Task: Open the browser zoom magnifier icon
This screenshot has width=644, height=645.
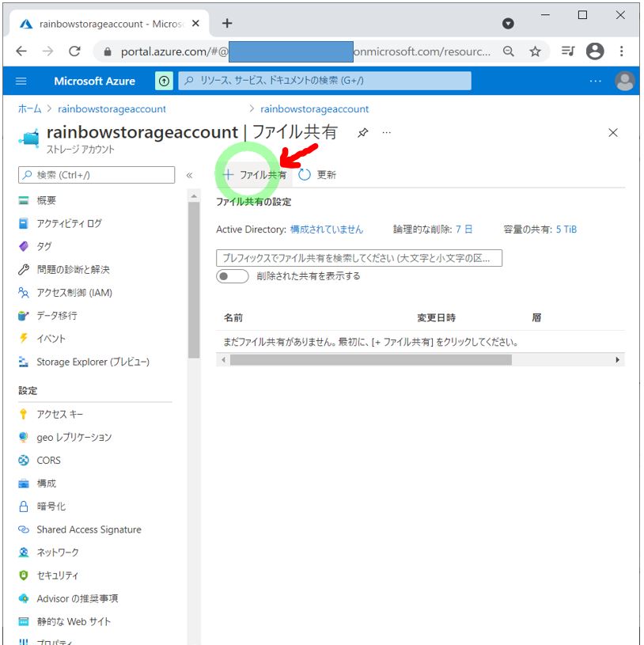Action: 508,51
